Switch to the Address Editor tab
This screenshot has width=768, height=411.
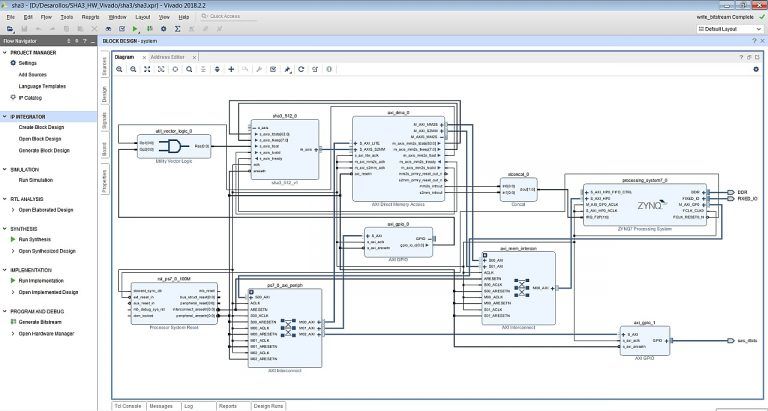click(168, 57)
